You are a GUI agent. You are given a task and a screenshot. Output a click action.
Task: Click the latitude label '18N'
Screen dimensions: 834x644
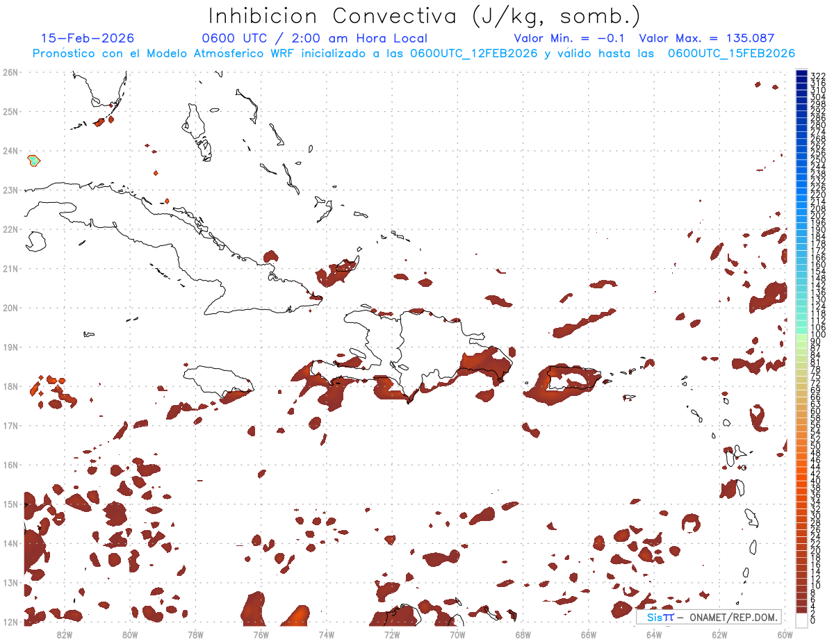click(10, 386)
